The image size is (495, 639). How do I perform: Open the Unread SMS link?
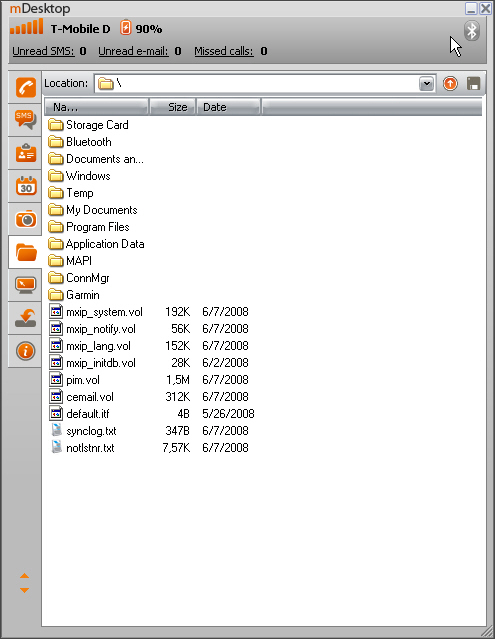click(43, 51)
